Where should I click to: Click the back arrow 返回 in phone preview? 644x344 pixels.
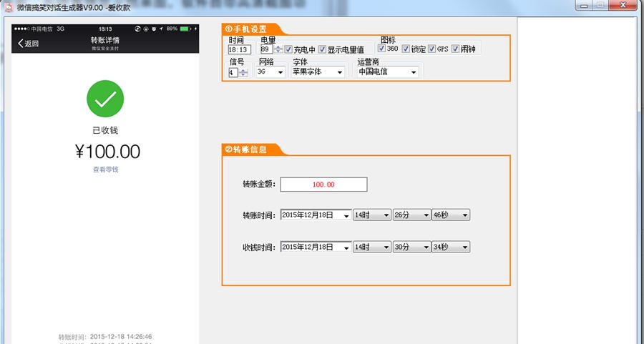coord(29,44)
